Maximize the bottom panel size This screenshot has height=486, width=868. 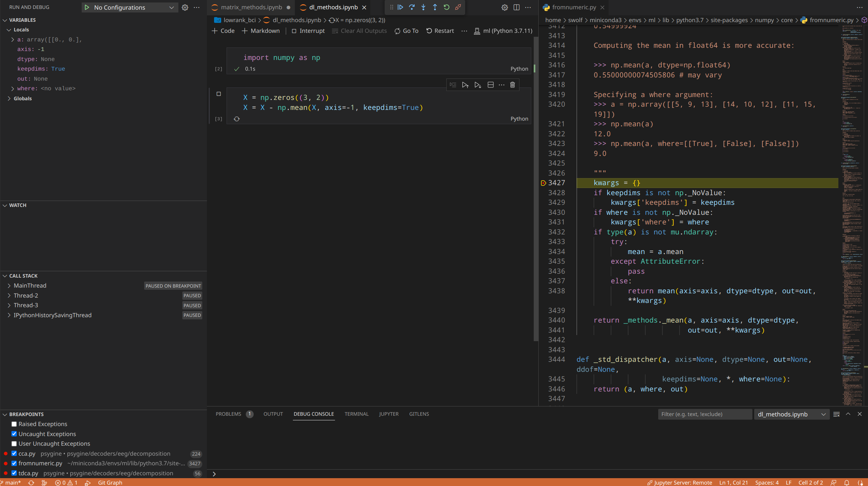pos(848,414)
